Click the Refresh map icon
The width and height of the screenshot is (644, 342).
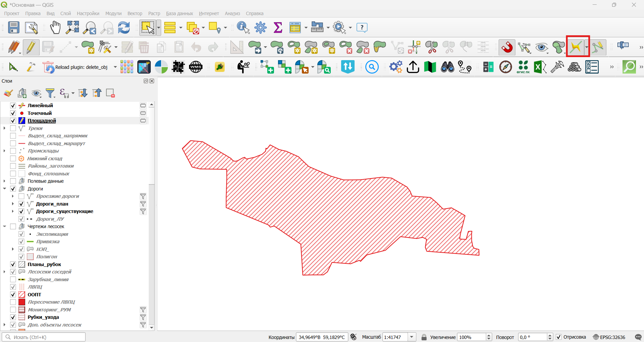point(124,28)
